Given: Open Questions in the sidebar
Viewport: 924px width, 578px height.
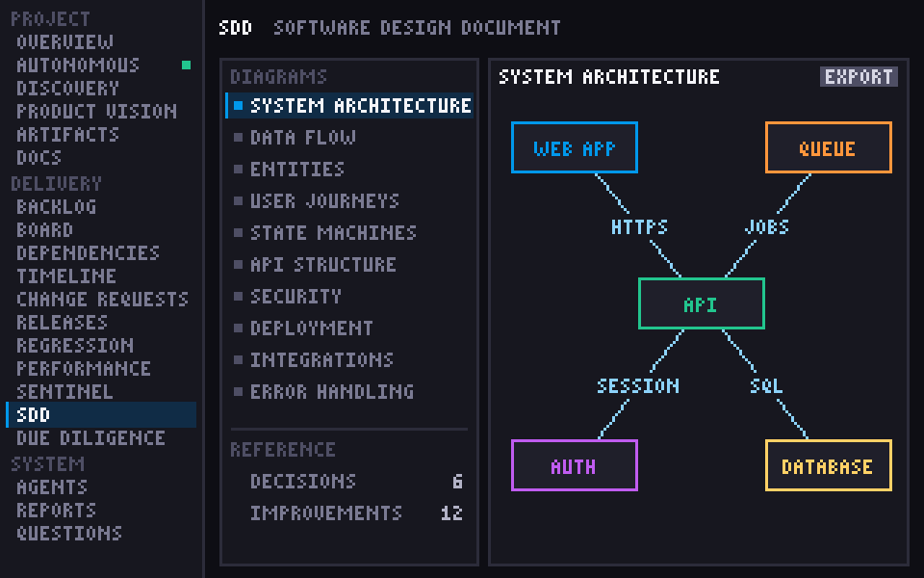Looking at the screenshot, I should 69,533.
